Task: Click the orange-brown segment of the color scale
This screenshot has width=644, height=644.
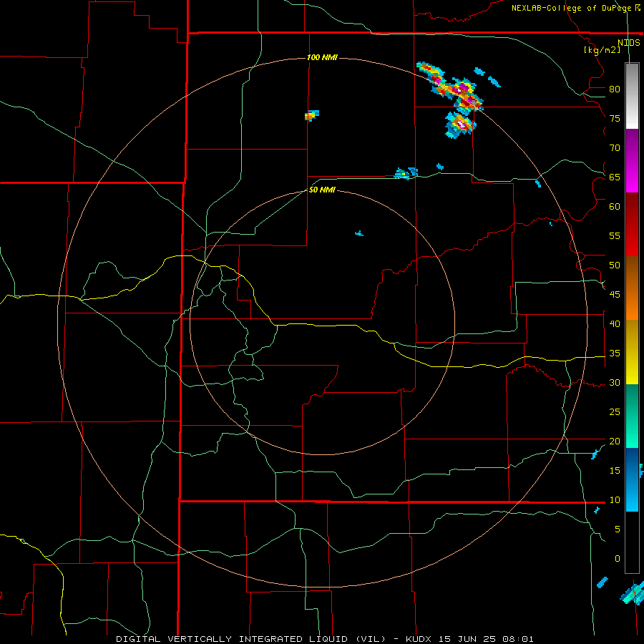Action: click(632, 288)
